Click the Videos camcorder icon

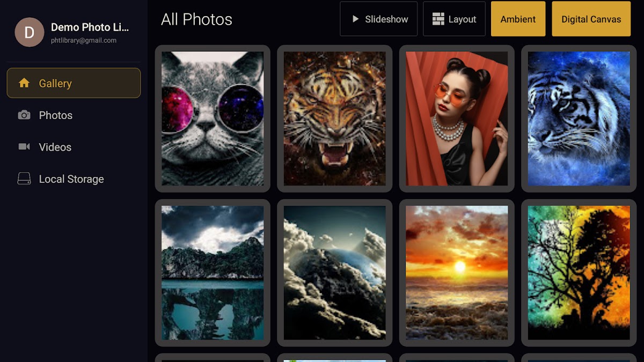24,147
